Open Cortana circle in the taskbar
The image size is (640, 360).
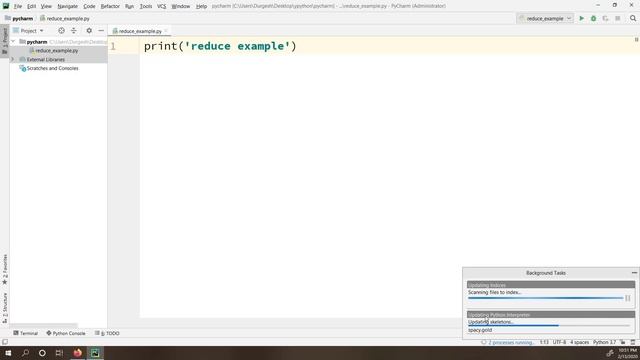tap(42, 353)
